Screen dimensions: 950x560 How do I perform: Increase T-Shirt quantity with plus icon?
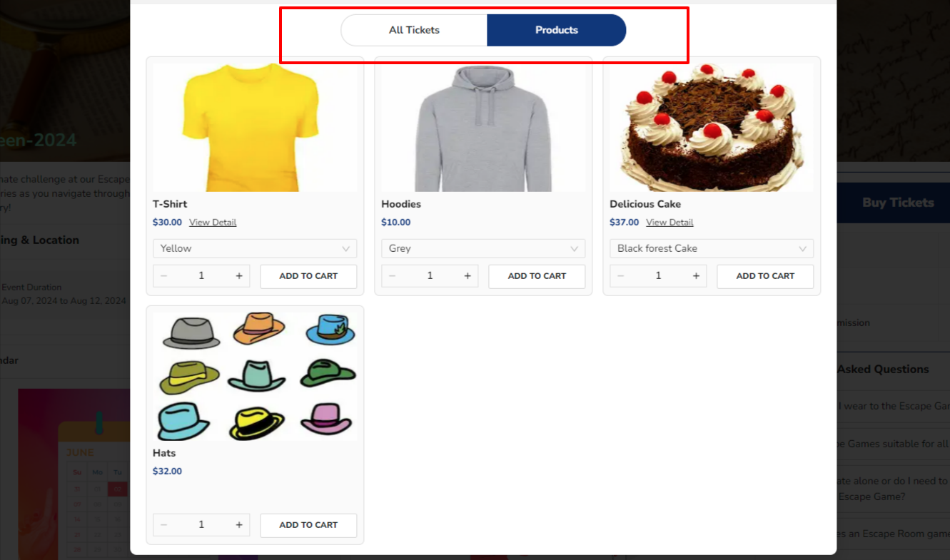click(239, 276)
